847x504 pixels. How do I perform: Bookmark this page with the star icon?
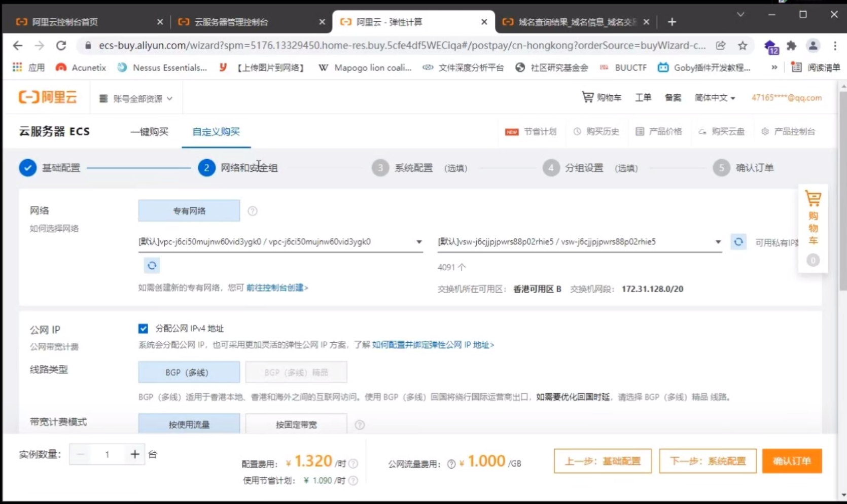[743, 46]
